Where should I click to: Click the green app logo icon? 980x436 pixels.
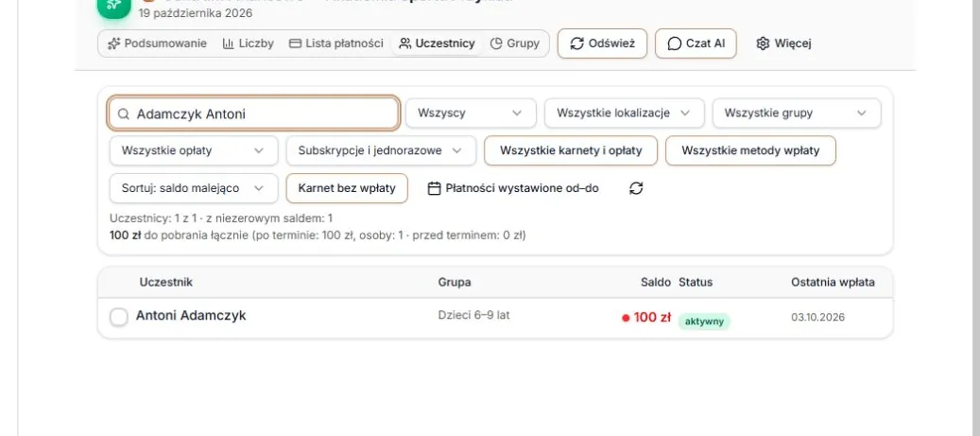click(x=113, y=5)
